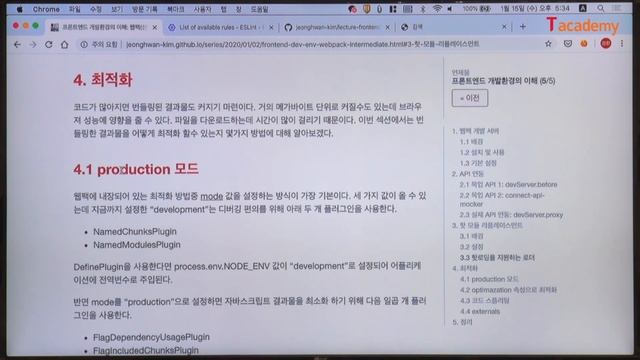Image resolution: width=640 pixels, height=360 pixels.
Task: Click the 4.1 production 모드 heading
Action: 136,169
